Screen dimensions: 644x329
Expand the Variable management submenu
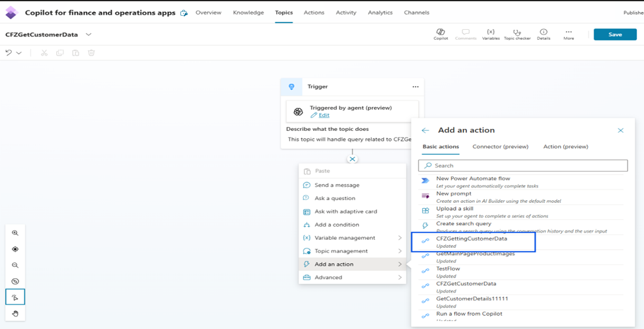coord(353,238)
